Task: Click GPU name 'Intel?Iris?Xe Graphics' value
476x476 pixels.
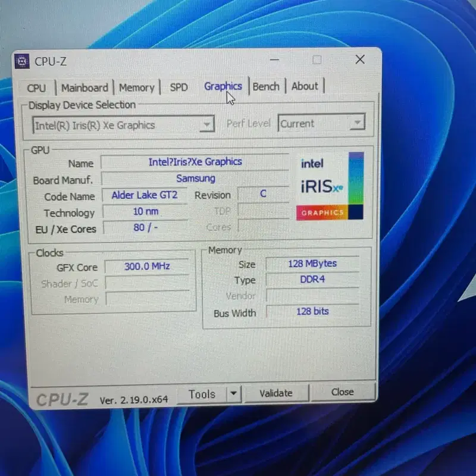Action: pyautogui.click(x=195, y=162)
